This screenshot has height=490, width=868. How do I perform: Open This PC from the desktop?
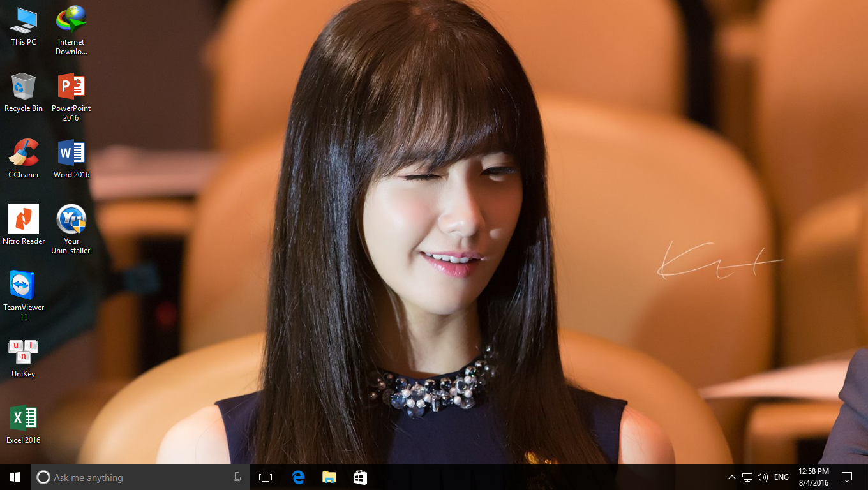tap(23, 21)
